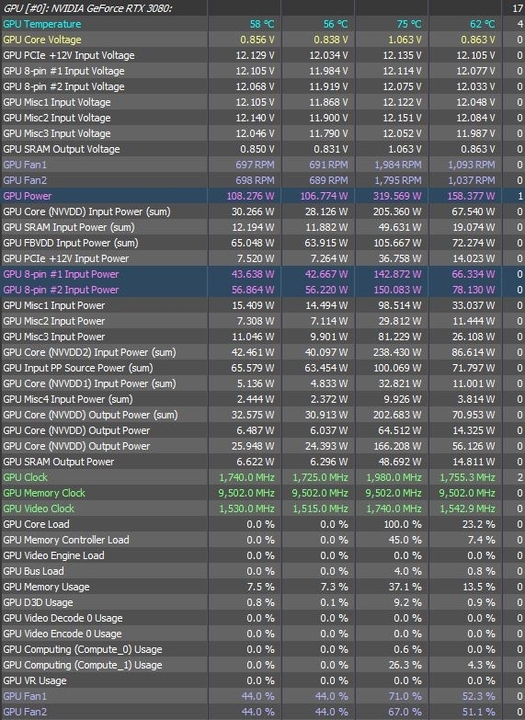Select the GPU Core Load row
525x720 pixels.
262,524
